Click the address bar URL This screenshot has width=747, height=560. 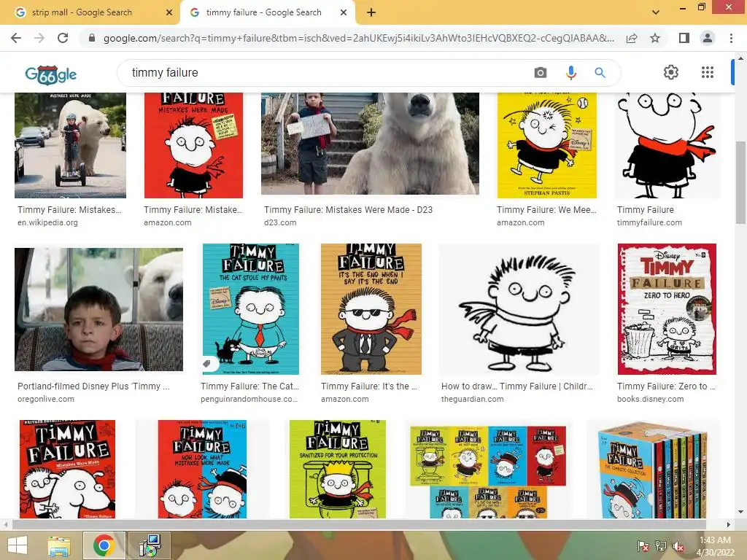pyautogui.click(x=358, y=38)
